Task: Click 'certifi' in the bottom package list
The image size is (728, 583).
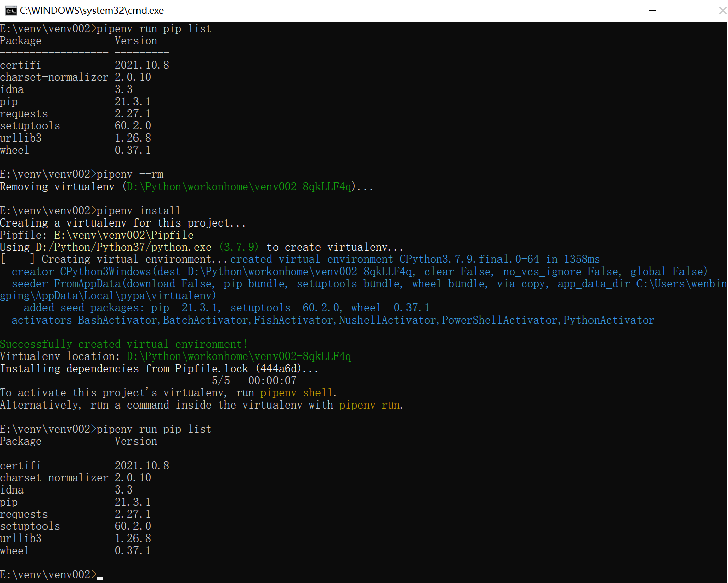Action: [21, 466]
